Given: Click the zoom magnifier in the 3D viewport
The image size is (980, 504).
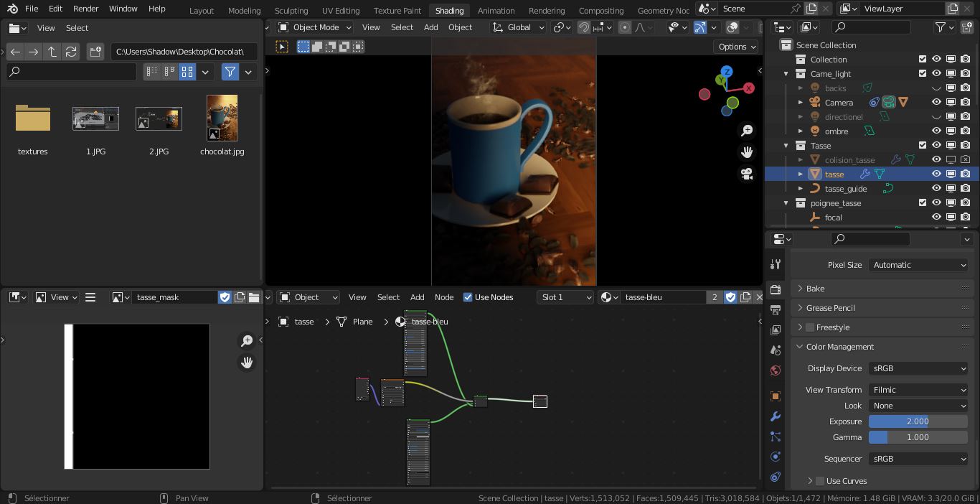Looking at the screenshot, I should pos(747,130).
